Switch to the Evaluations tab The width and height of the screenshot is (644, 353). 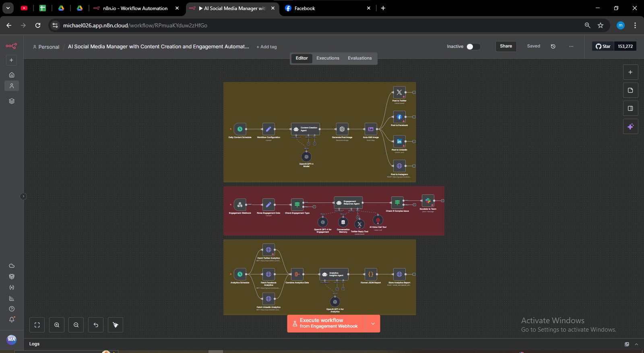click(x=360, y=58)
